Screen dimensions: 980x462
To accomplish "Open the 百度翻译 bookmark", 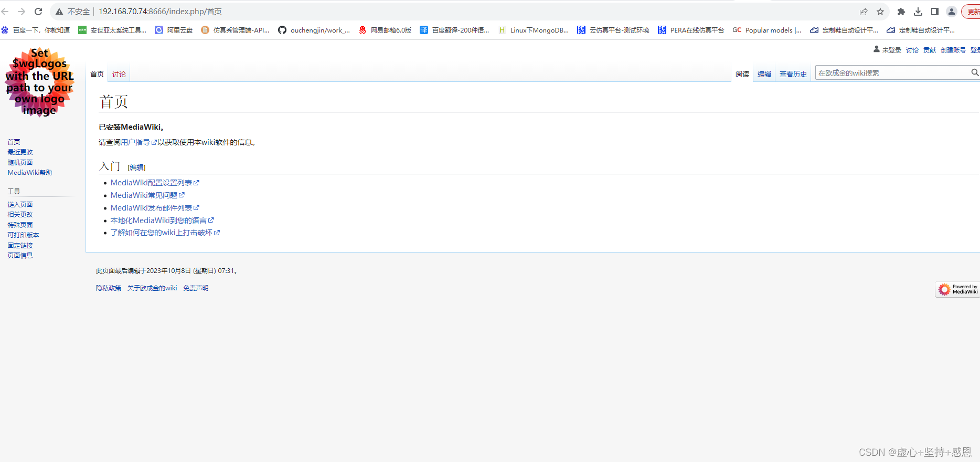I will click(454, 30).
